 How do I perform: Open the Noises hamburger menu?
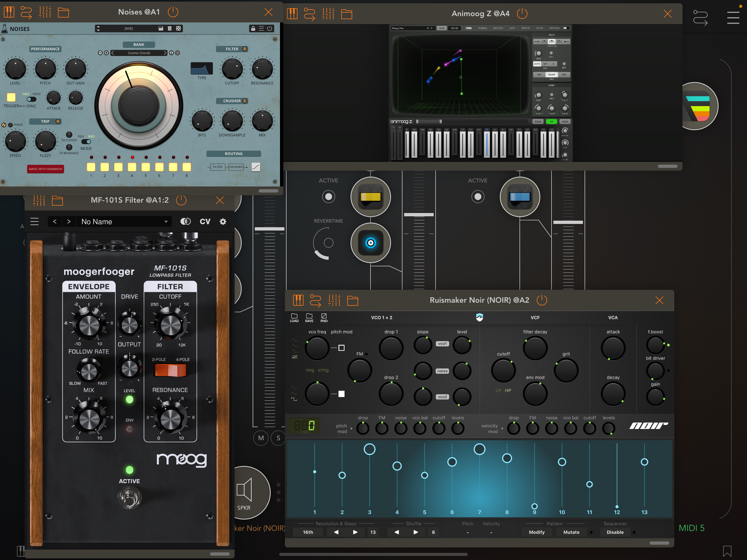click(x=261, y=28)
